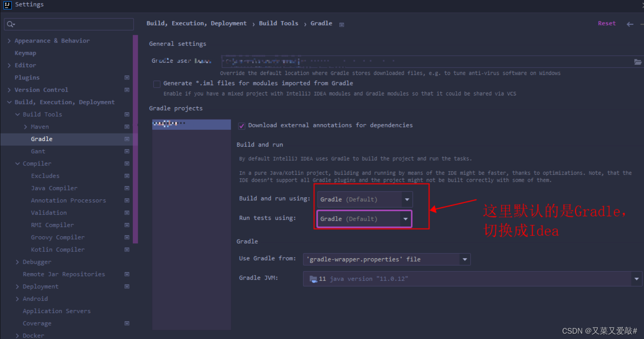Click Build Tools breadcrumb
644x339 pixels.
coord(278,23)
